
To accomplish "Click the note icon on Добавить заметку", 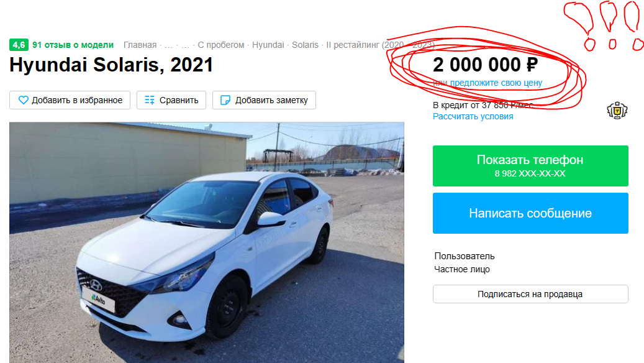I will coord(225,100).
